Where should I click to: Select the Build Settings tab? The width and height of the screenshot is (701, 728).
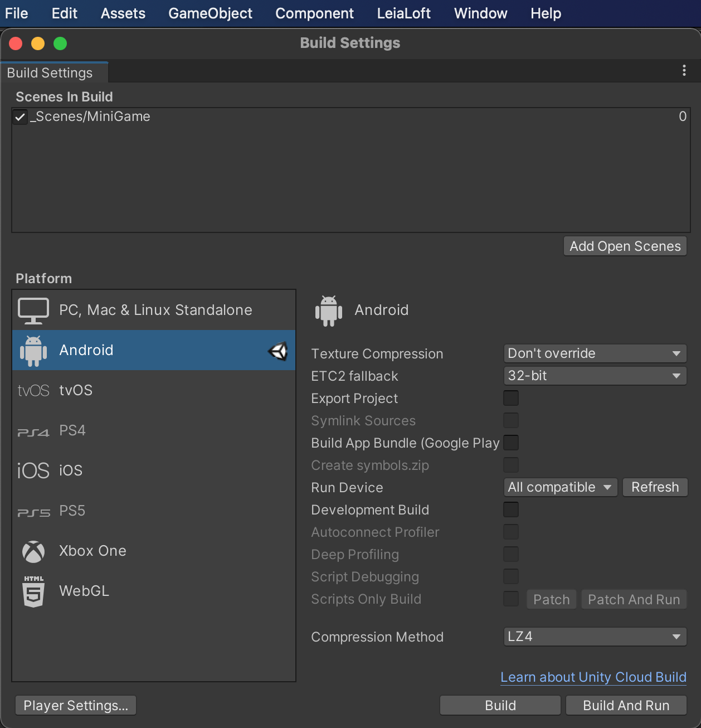coord(53,73)
